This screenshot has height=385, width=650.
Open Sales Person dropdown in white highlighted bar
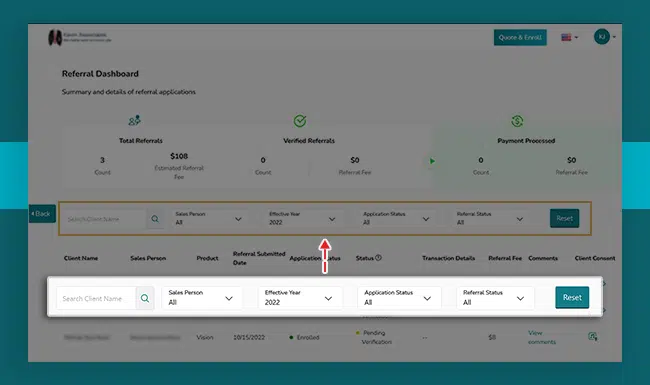click(201, 298)
